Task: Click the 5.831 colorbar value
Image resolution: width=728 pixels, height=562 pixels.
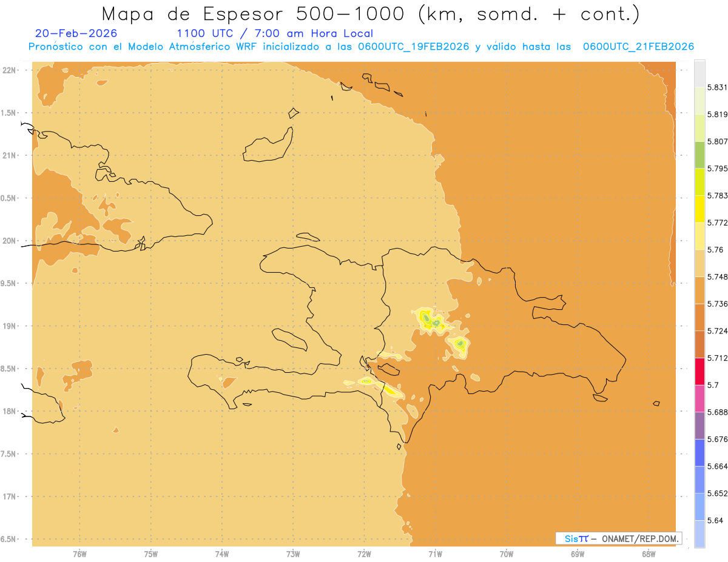Action: point(718,87)
